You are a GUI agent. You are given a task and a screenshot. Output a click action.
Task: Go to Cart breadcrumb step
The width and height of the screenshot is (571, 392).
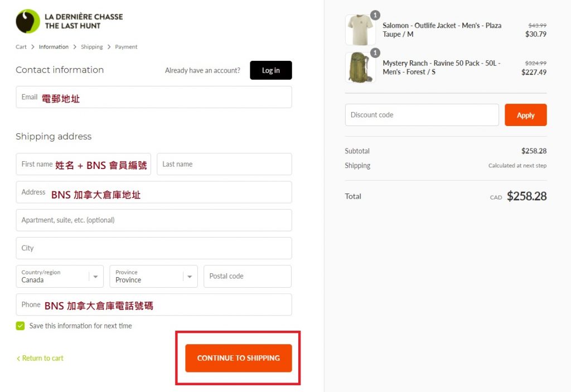point(21,47)
